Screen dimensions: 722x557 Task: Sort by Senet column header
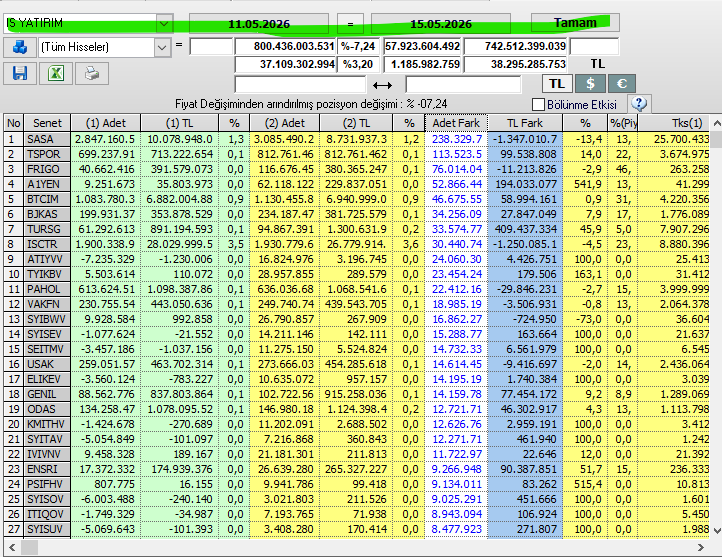tap(47, 123)
